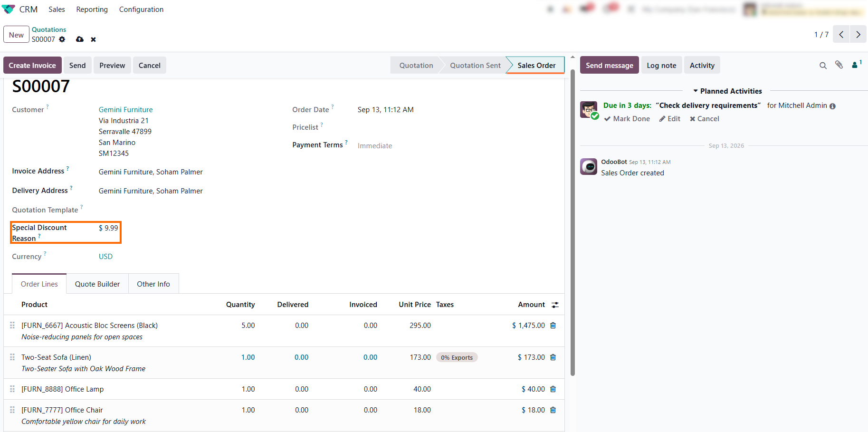The image size is (868, 432).
Task: Open the Reporting menu
Action: point(92,10)
